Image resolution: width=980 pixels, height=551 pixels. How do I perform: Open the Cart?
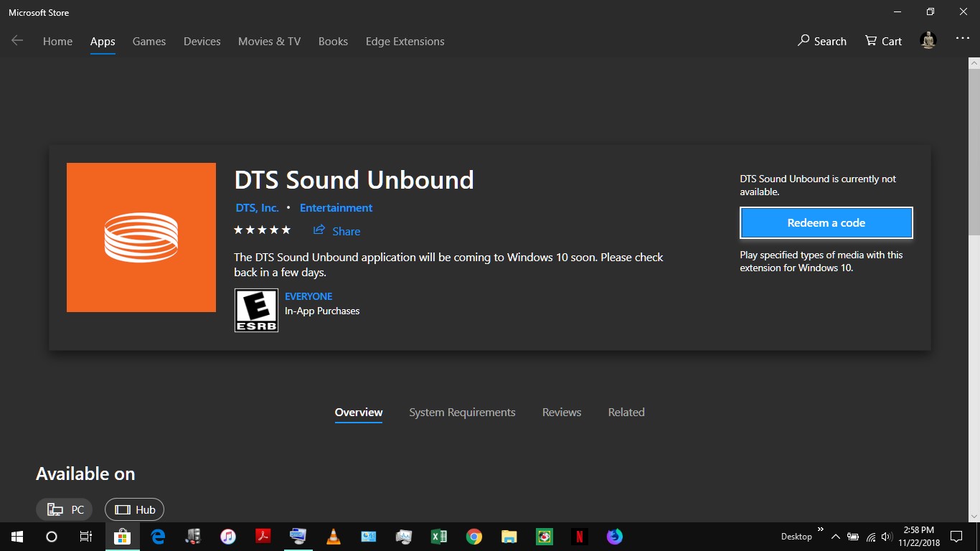(883, 41)
